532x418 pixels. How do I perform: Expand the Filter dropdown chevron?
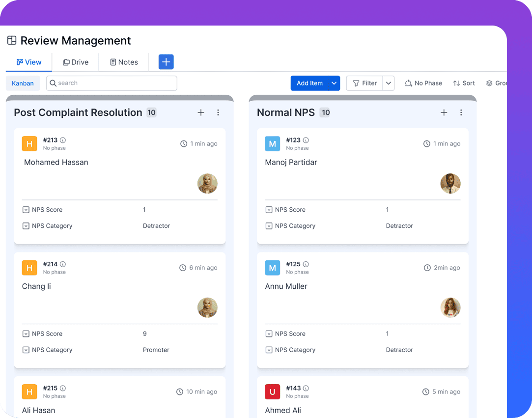[x=389, y=83]
